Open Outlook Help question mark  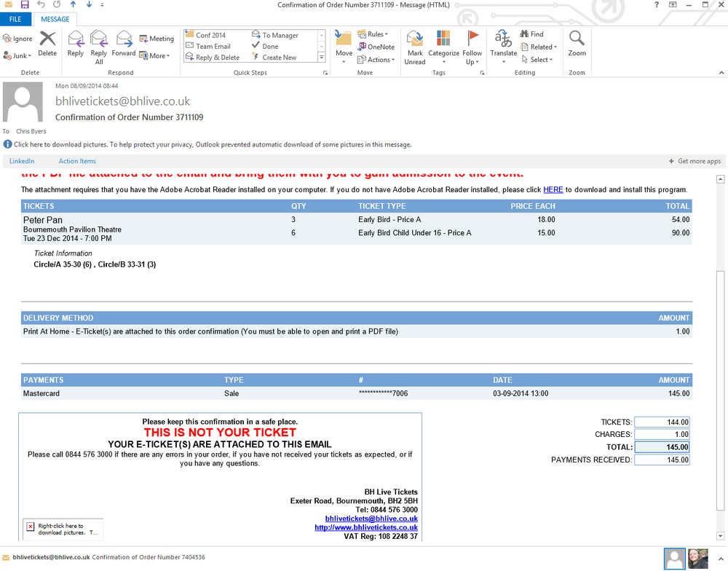click(x=656, y=4)
